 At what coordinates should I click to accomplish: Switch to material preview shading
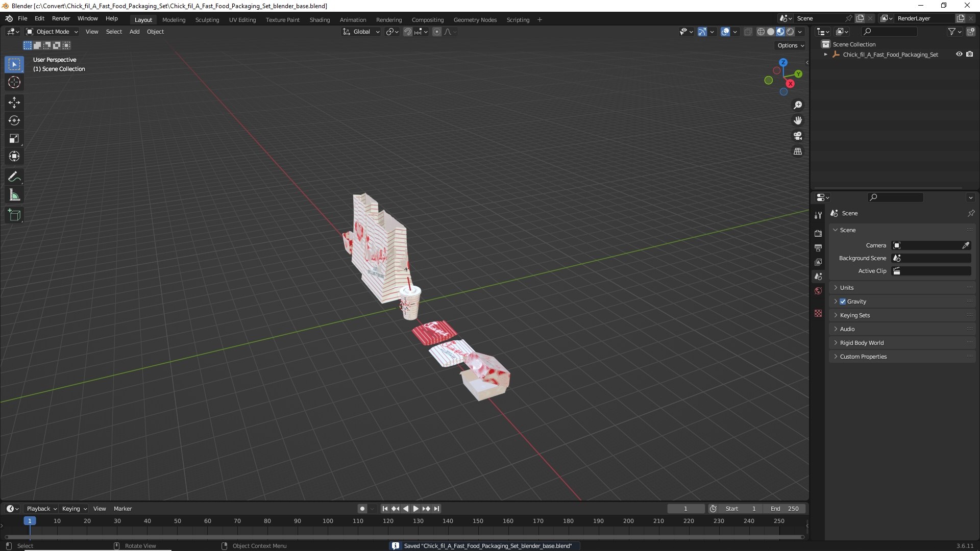pos(780,32)
